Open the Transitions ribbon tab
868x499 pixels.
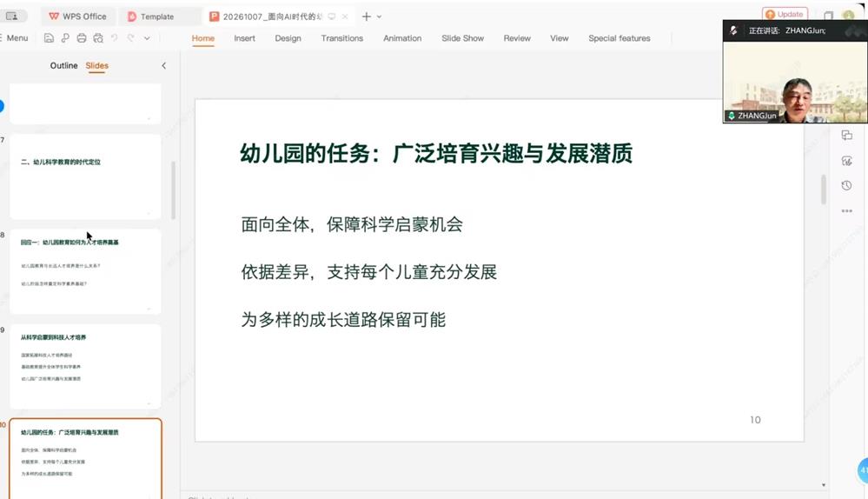coord(342,38)
